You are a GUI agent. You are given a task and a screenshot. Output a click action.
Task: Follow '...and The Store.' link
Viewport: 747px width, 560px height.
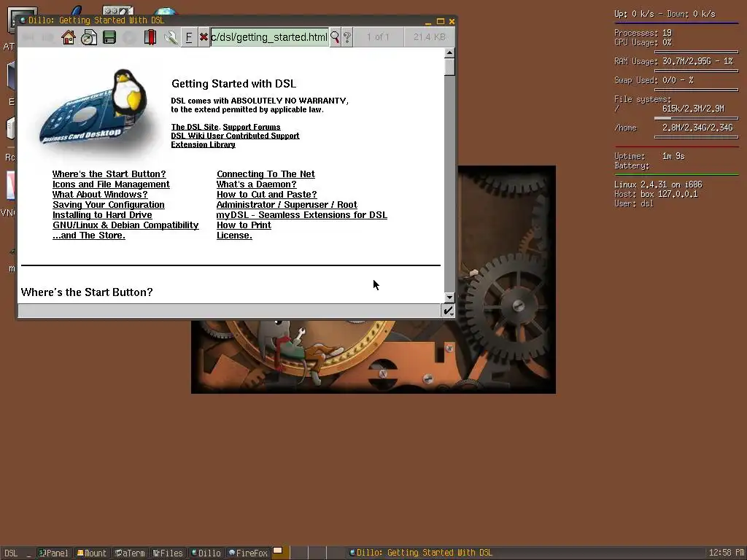(89, 236)
